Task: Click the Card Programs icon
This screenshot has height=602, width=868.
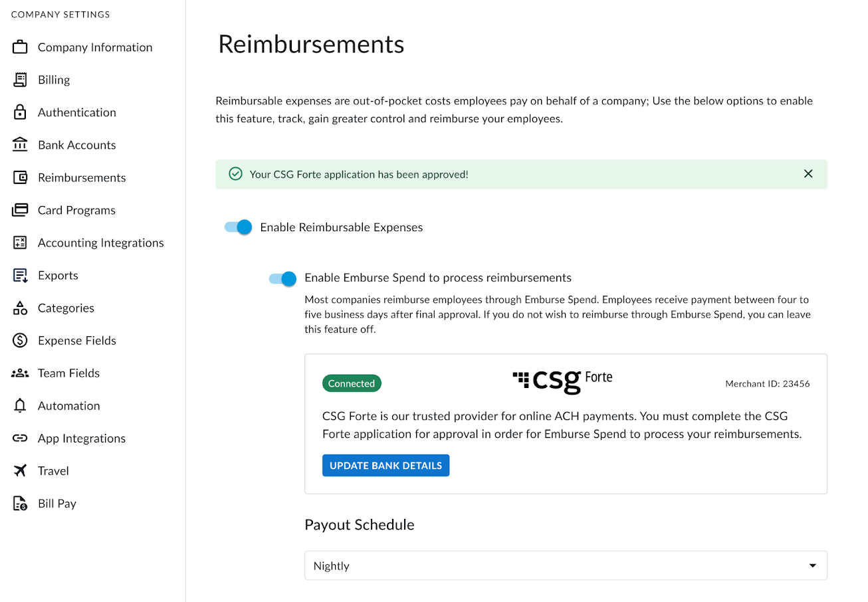Action: point(21,209)
